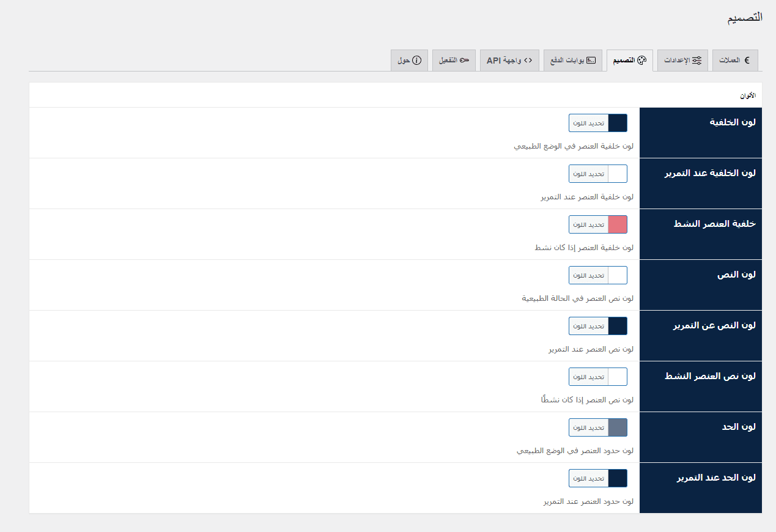This screenshot has height=532, width=776.
Task: Click the code brackets icon on the واجهة API tab
Action: [528, 61]
